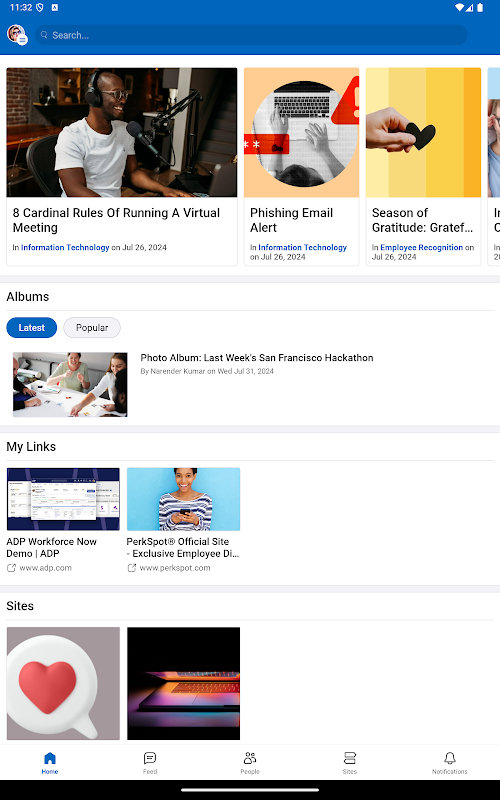
Task: Open ADP Workforce Now Demo | ADP title
Action: click(52, 547)
